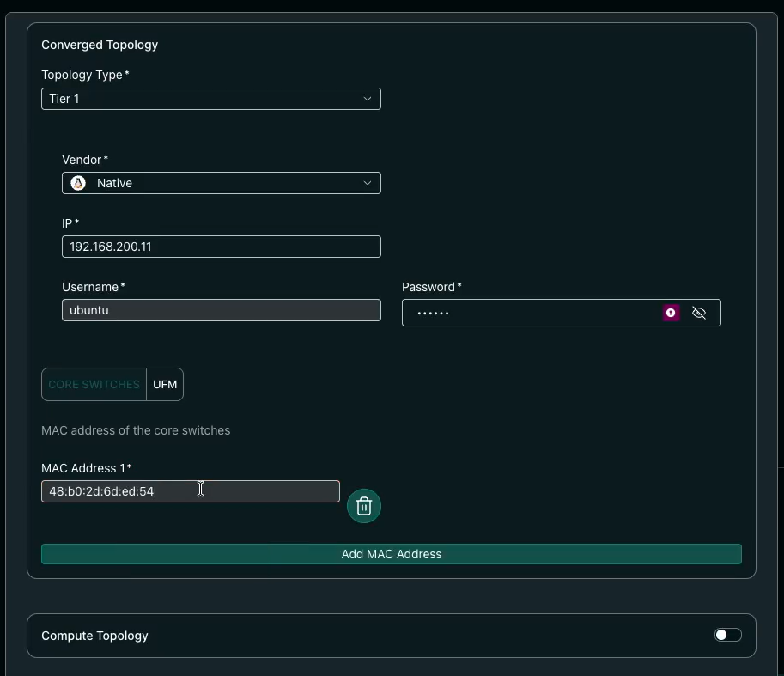Screen dimensions: 784x676
Task: Click the Username field containing ubuntu
Action: pos(221,310)
